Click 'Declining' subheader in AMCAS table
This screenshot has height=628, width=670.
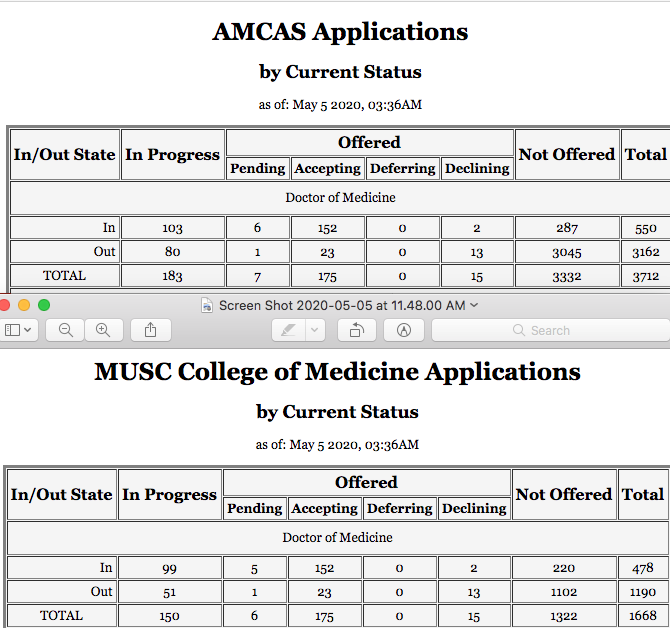[477, 168]
